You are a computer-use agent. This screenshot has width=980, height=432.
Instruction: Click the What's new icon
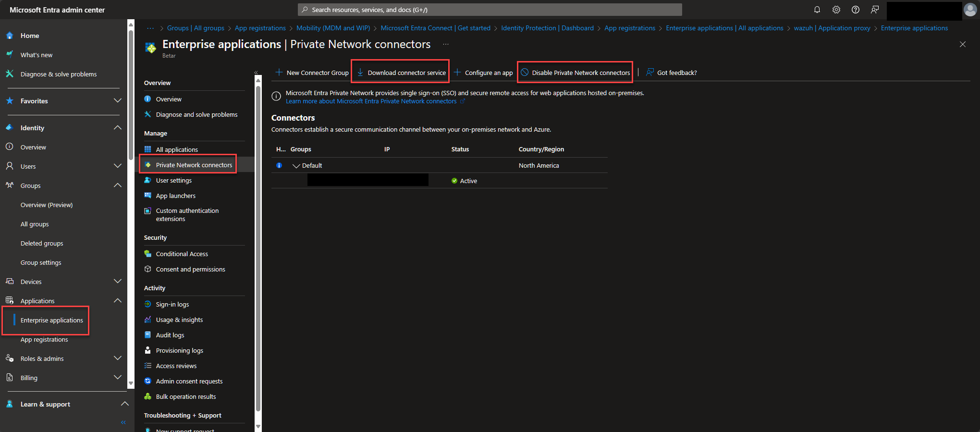click(x=10, y=54)
